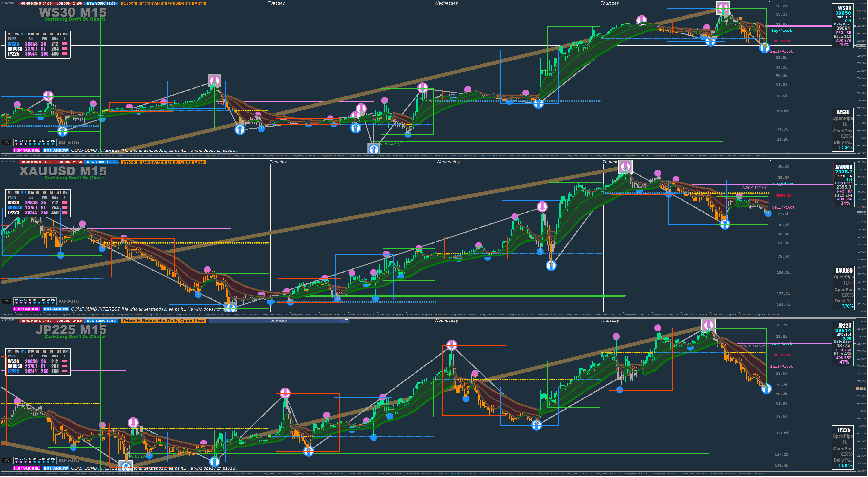Open the XAUUSD,M15 chart dropdown triangle
Image resolution: width=868 pixels, height=477 pixels.
click(2, 162)
